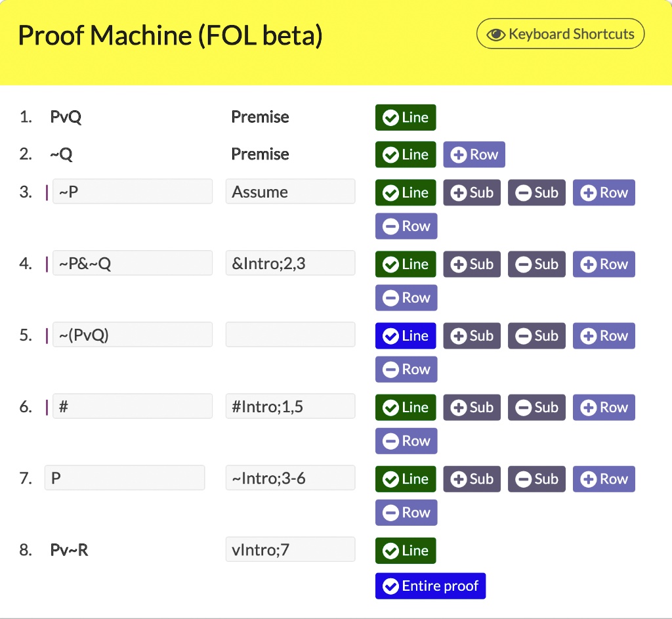672x619 pixels.
Task: Click the blue Line check on line 5
Action: (x=405, y=335)
